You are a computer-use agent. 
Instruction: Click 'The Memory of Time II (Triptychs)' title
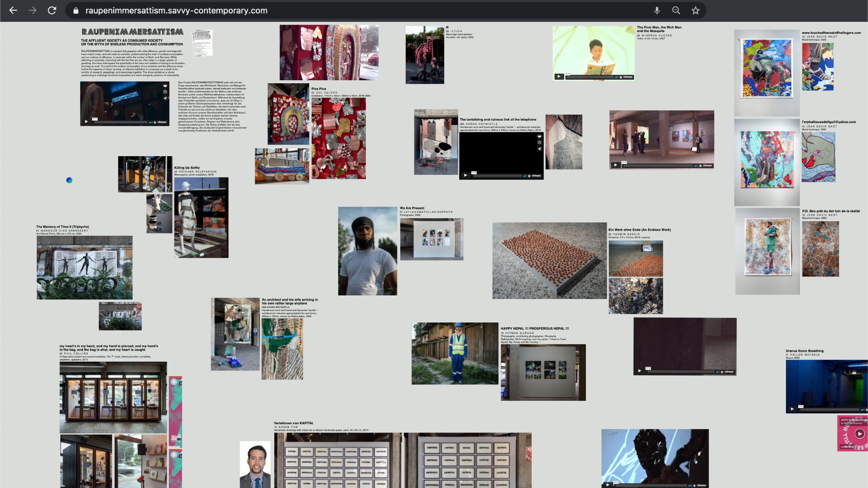62,227
